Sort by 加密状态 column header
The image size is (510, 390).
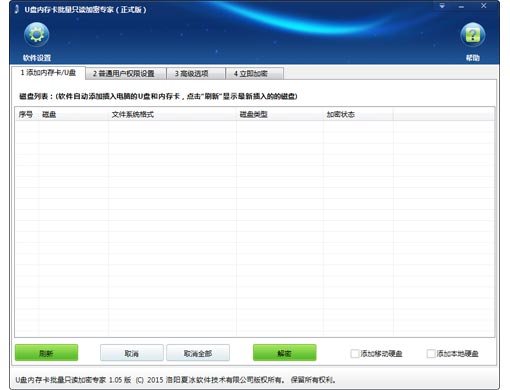coord(358,114)
